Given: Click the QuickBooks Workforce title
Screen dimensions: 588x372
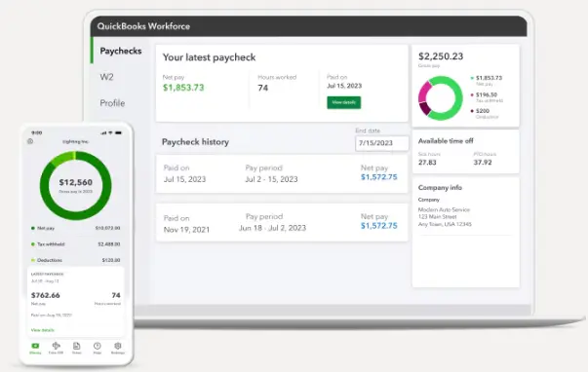Looking at the screenshot, I should pos(143,26).
